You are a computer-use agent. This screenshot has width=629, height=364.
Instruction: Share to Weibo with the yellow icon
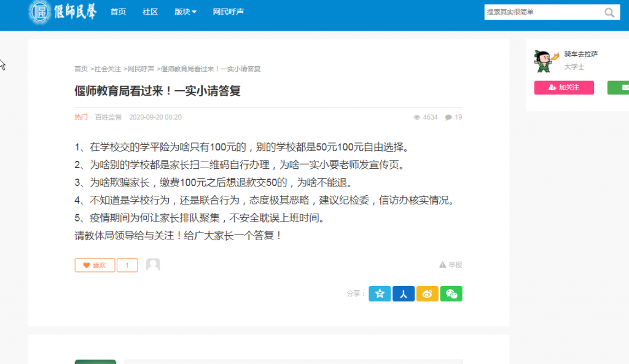point(428,294)
